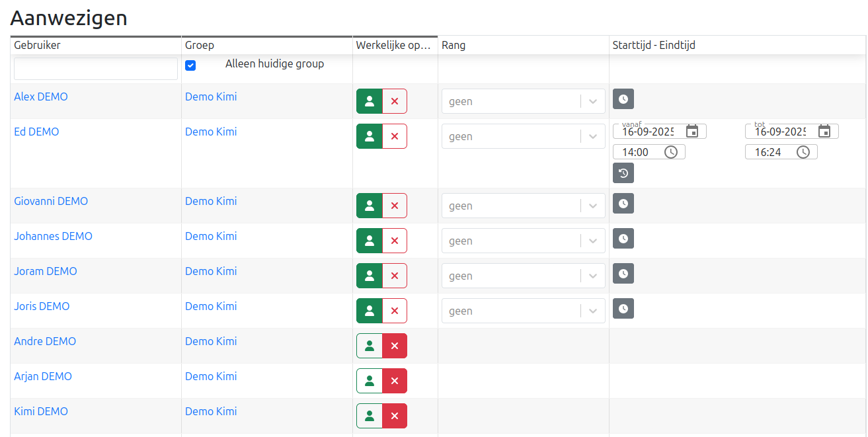Open Rang dropdown for Johannes DEMO
868x437 pixels.
tap(592, 241)
